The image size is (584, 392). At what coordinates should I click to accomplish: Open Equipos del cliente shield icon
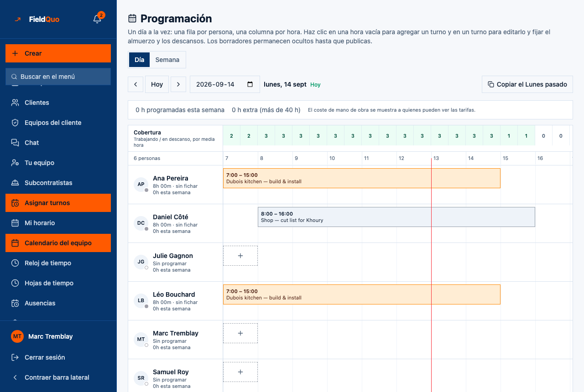(x=15, y=123)
